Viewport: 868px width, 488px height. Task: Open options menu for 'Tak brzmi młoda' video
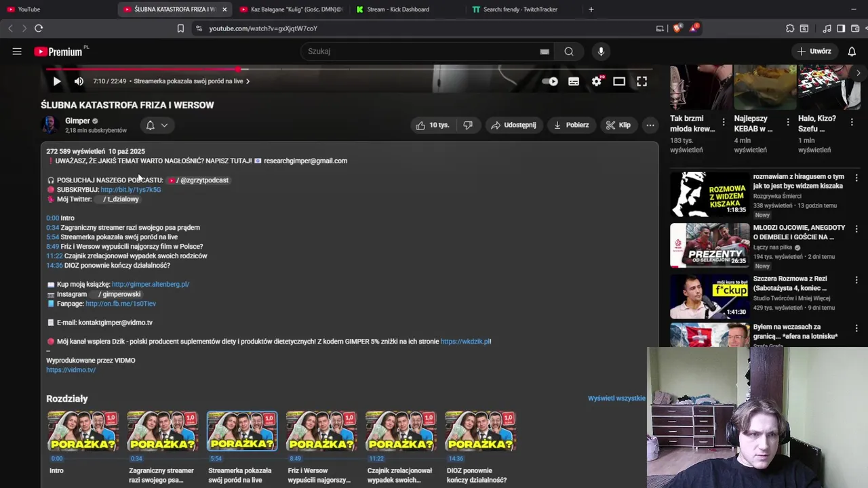tap(724, 122)
